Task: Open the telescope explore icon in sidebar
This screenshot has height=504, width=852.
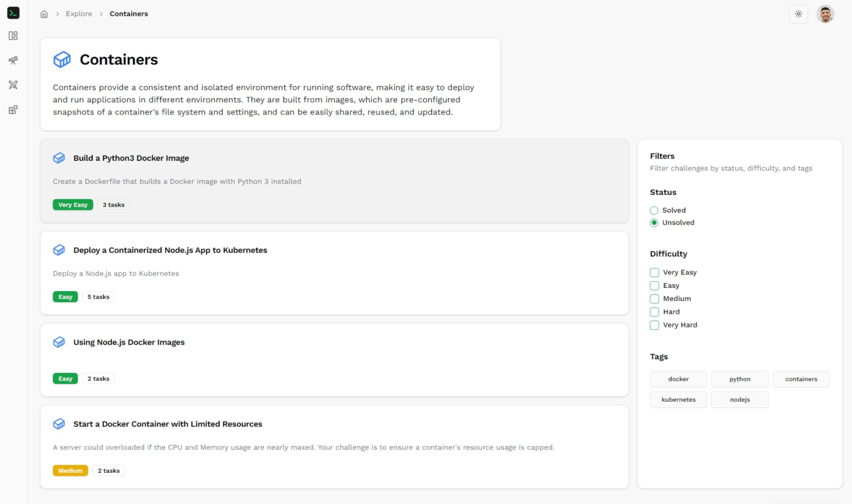Action: click(x=13, y=60)
